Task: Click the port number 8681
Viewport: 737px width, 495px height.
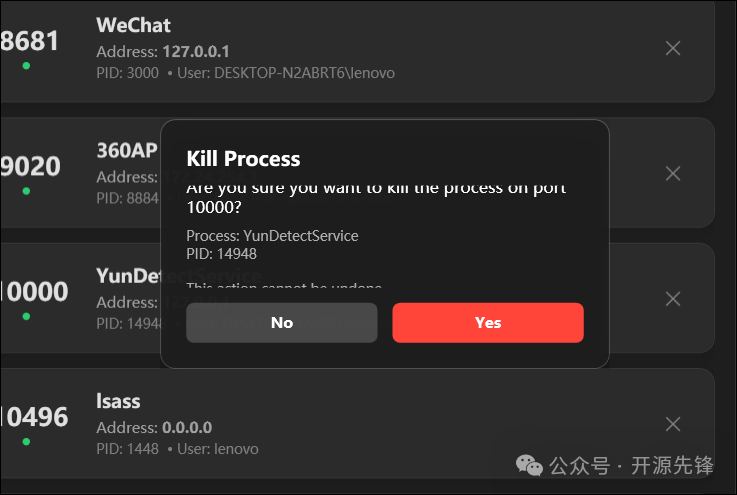Action: click(30, 41)
